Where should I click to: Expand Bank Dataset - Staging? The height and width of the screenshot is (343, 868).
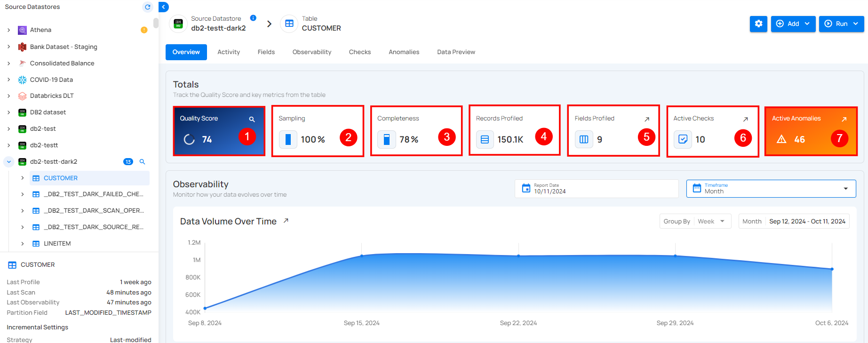point(8,47)
